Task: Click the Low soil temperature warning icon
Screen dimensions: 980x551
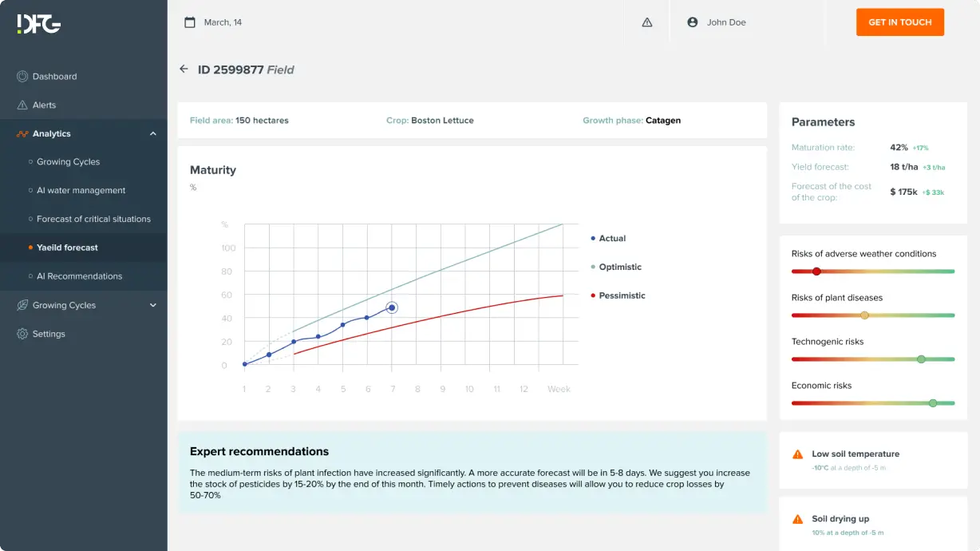Action: [797, 454]
